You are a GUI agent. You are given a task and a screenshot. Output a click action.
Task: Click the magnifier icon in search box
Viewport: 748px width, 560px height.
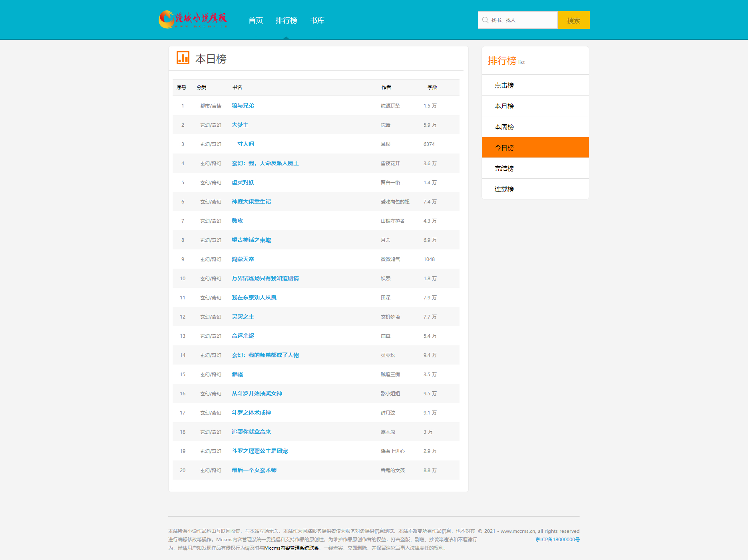click(x=485, y=20)
